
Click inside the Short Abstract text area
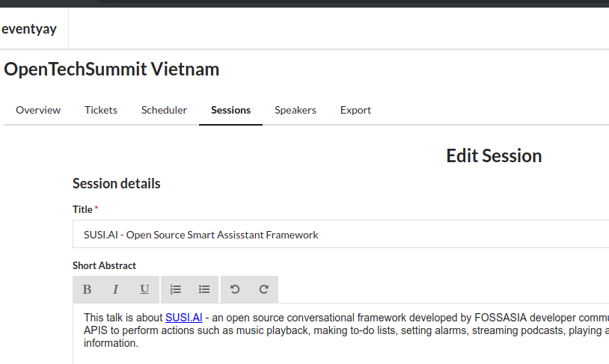tap(340, 334)
